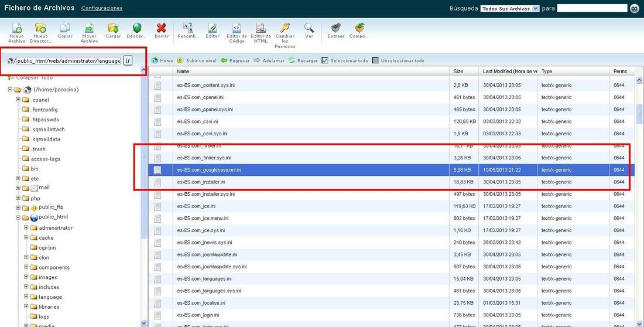The image size is (644, 327).
Task: Select the cgi-bin folder in tree
Action: pos(47,248)
